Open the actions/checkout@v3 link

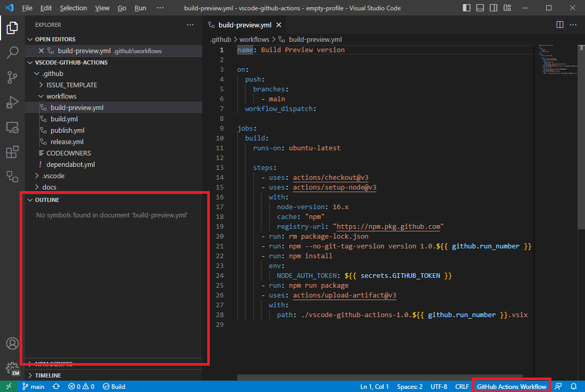coord(331,177)
